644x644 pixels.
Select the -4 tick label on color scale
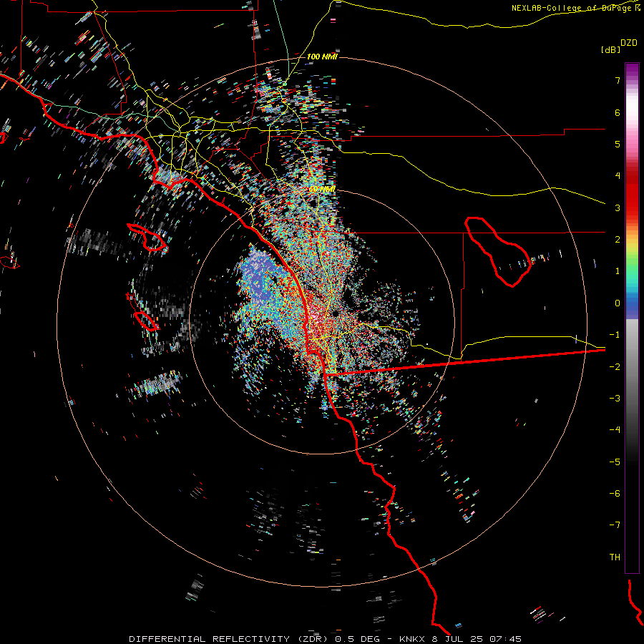pos(615,429)
